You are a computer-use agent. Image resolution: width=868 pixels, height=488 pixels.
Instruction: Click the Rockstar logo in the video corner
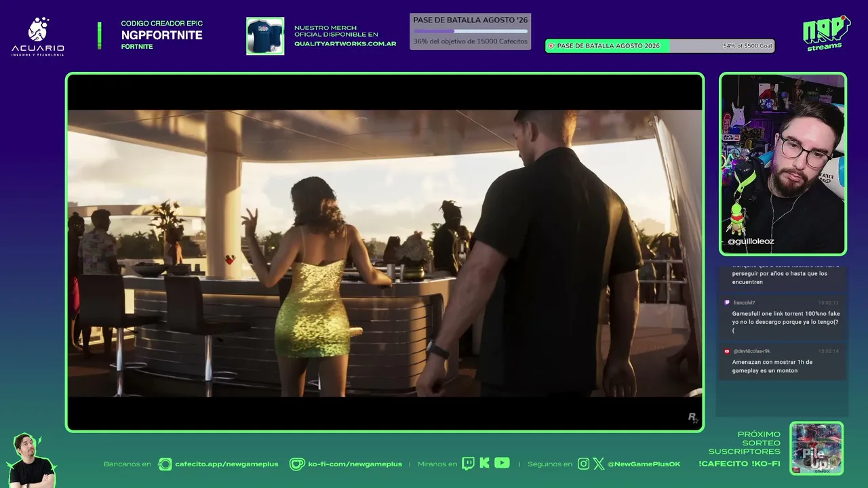[693, 418]
